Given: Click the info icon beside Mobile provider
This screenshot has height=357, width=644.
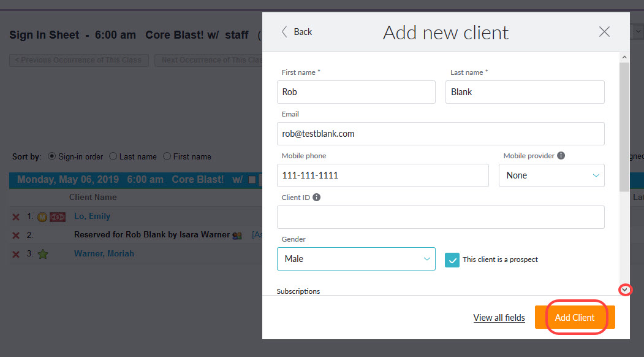Looking at the screenshot, I should [562, 156].
